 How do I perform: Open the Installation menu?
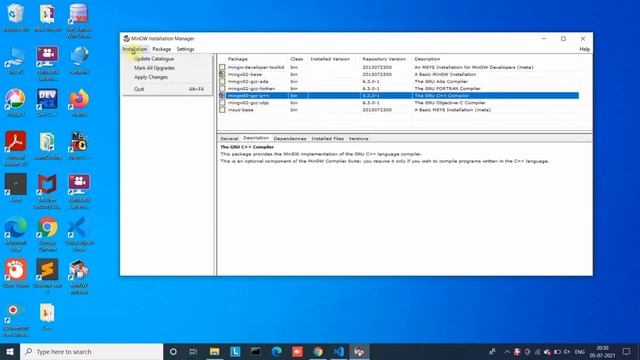134,49
